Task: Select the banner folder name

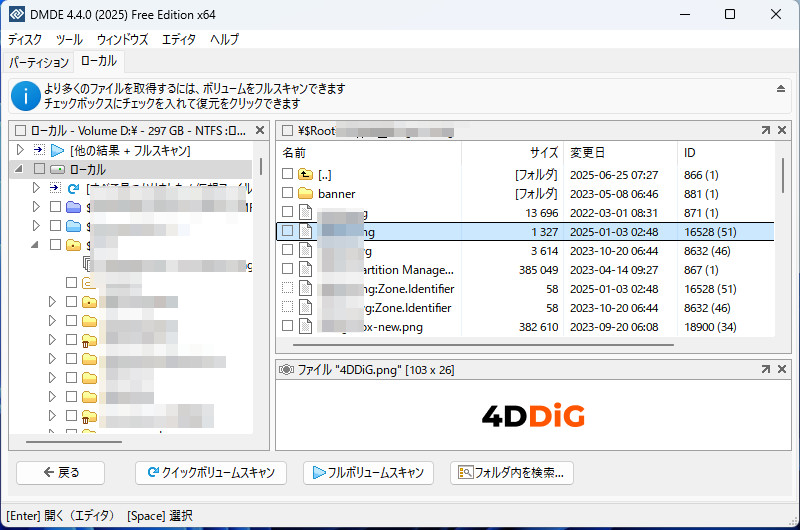Action: [x=337, y=194]
